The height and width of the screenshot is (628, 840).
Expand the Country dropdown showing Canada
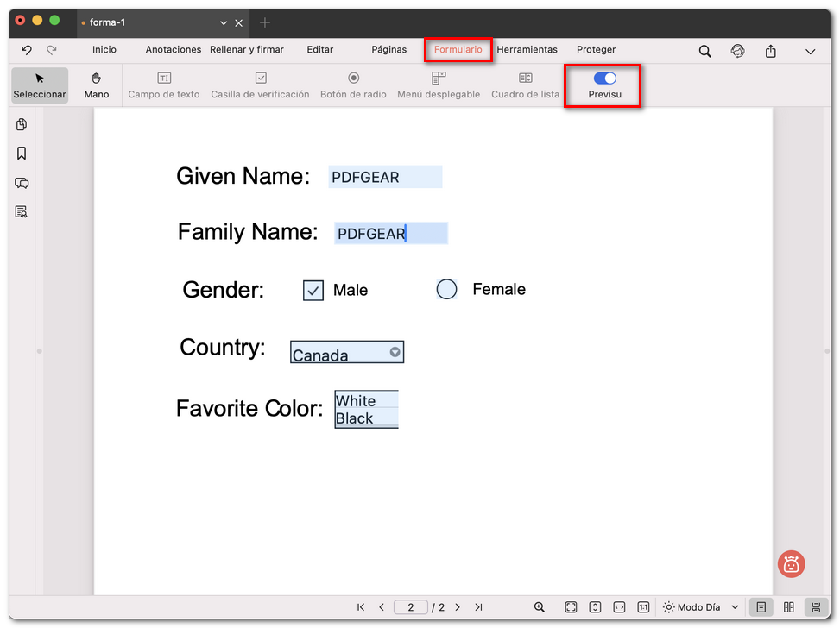(x=395, y=352)
